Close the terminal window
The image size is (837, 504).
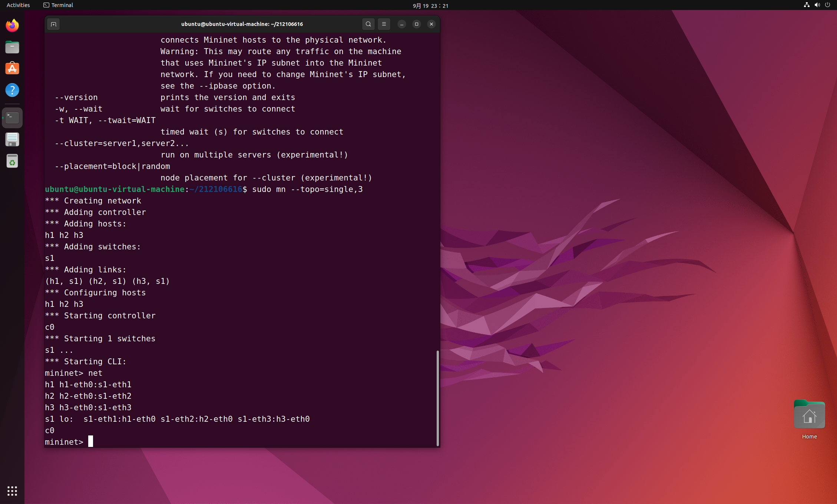431,24
